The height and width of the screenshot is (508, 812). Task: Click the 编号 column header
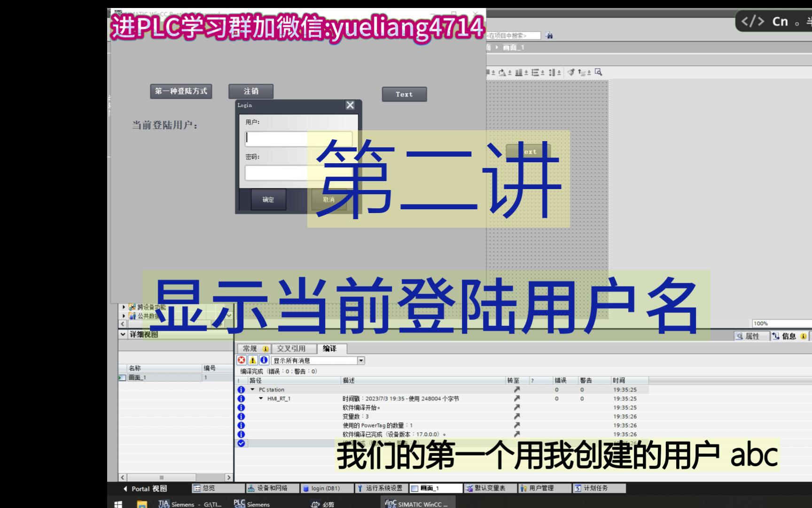(x=217, y=368)
